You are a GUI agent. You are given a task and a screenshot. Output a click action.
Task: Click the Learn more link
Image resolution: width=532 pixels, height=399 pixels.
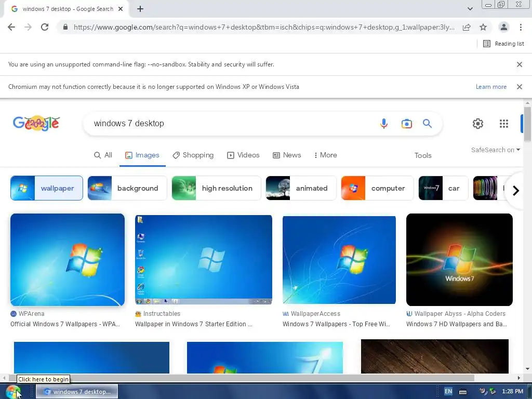point(491,87)
